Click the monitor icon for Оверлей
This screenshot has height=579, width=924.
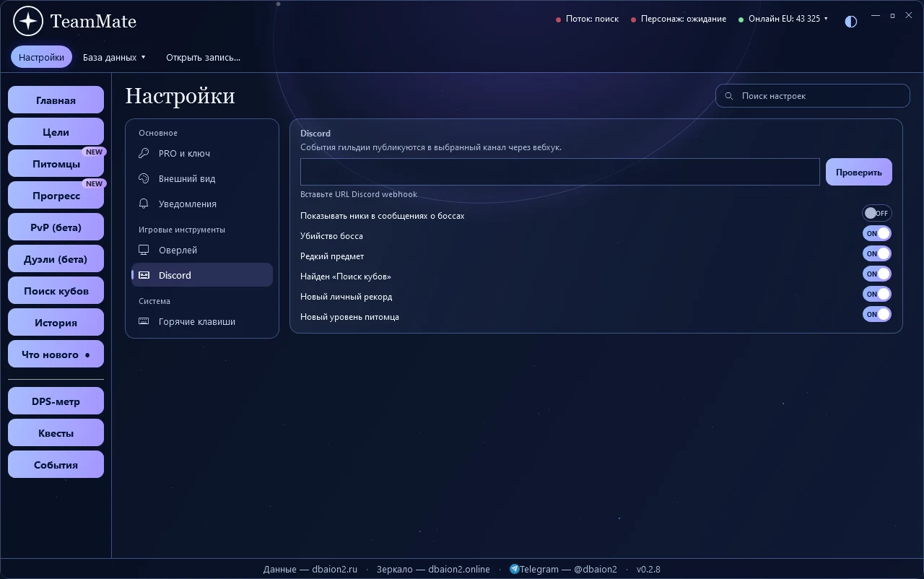(144, 250)
